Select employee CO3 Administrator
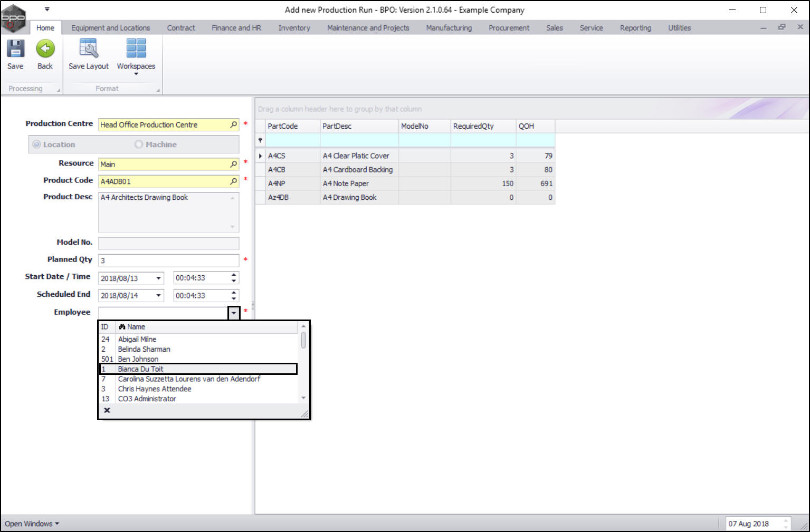This screenshot has width=810, height=532. [198, 399]
